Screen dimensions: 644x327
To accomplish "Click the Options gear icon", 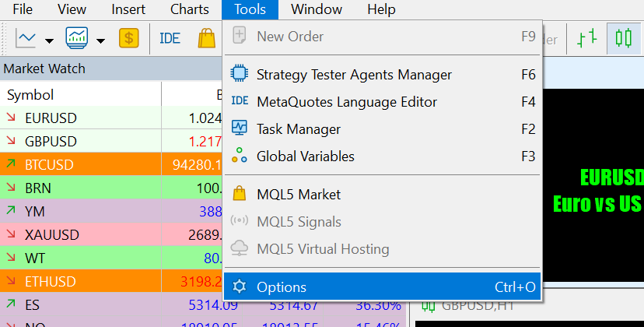I will point(239,287).
